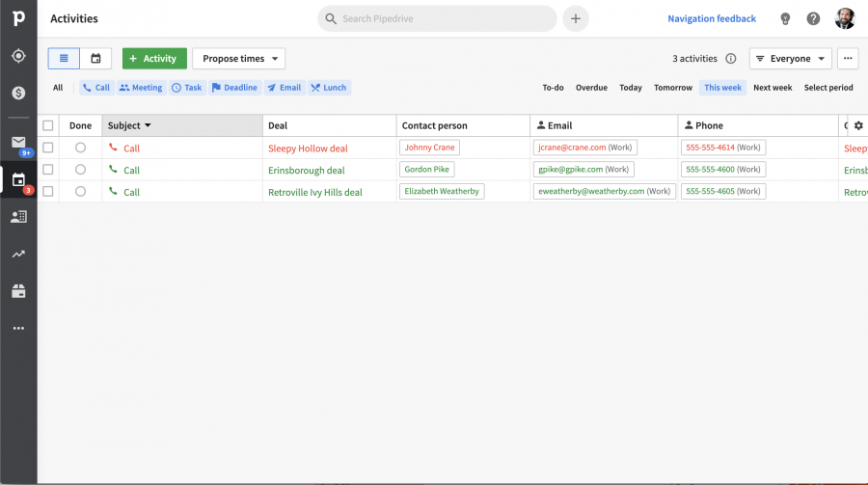Select the Today period filter

(631, 88)
